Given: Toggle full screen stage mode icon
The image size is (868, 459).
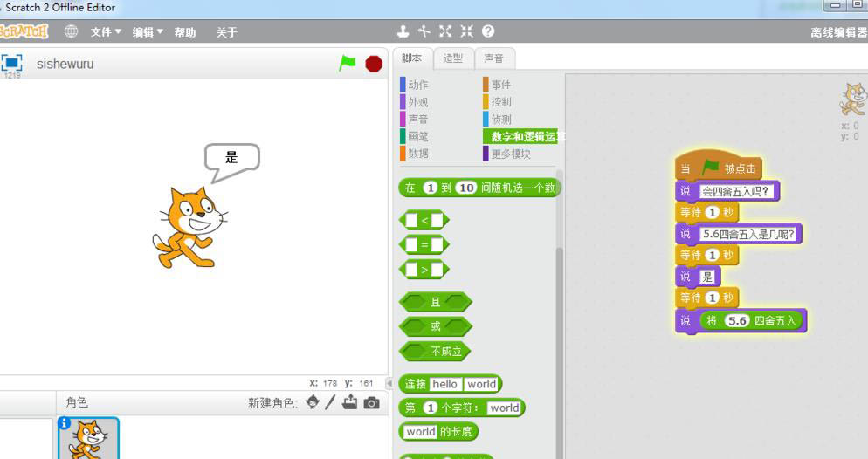Looking at the screenshot, I should (11, 62).
